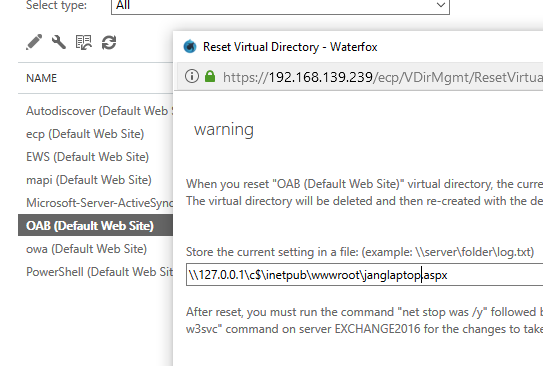Screen dimensions: 543x366
Task: Select mapi (Default Web Site) row
Action: [96, 180]
